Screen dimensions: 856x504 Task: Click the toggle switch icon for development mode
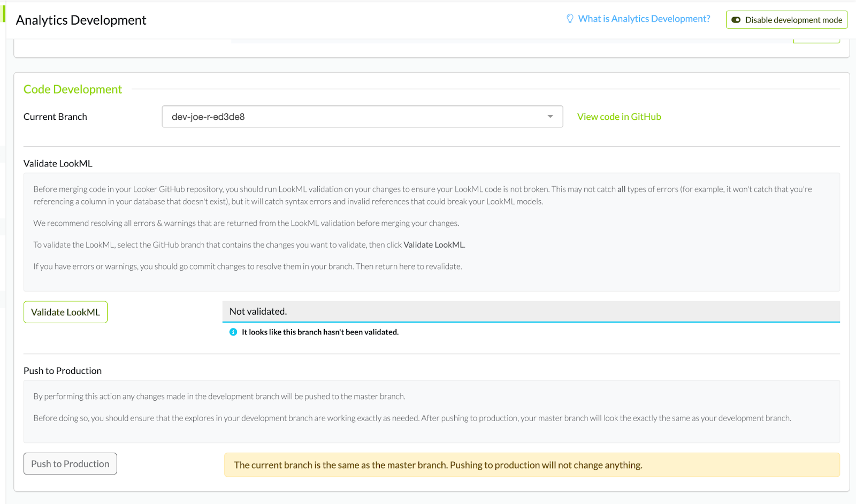tap(736, 20)
